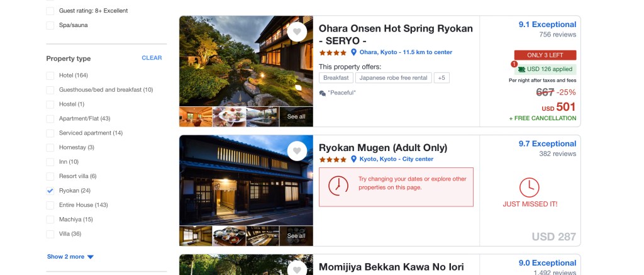The image size is (644, 275).
Task: Open See all photos for Ohara Onsen
Action: pos(296,117)
